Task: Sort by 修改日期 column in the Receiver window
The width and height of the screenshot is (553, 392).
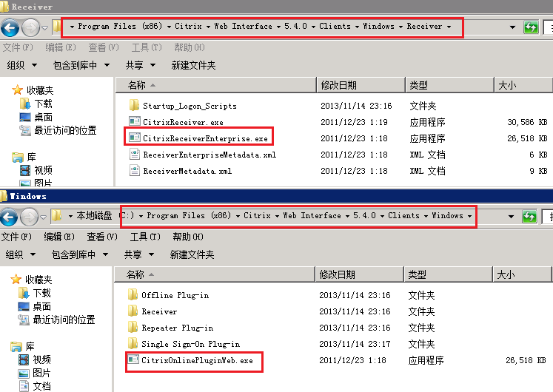Action: [361, 85]
